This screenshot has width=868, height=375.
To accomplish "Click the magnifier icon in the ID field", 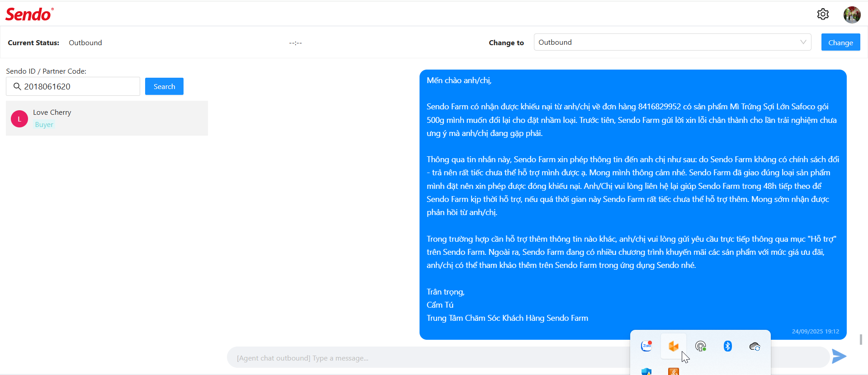I will [17, 86].
